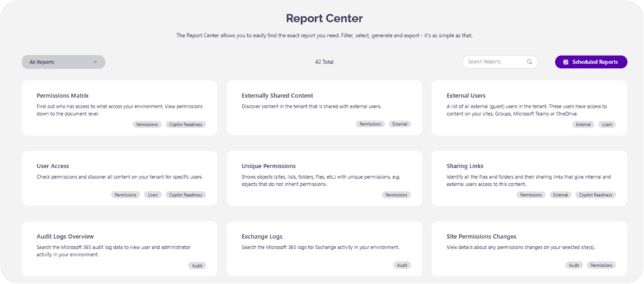Viewport: 644px width, 284px height.
Task: Open the Exchange Logs report
Action: coord(325,249)
